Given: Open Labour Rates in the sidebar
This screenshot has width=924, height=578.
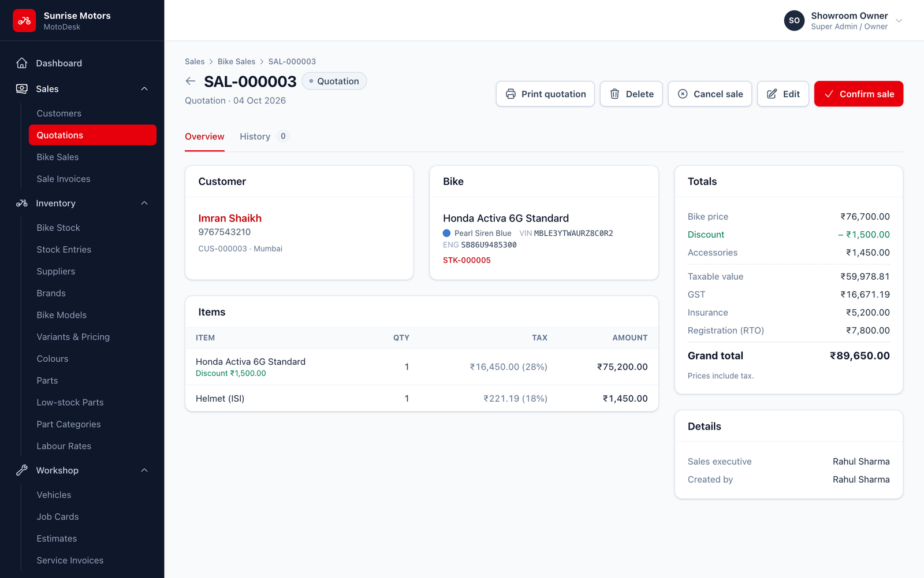Looking at the screenshot, I should (92, 446).
